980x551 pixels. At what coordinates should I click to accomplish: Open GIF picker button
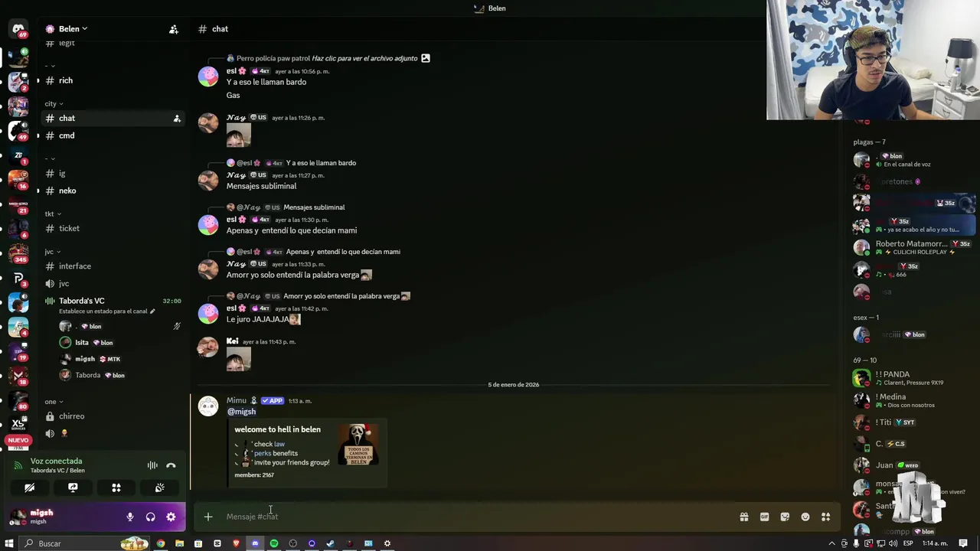(x=764, y=517)
